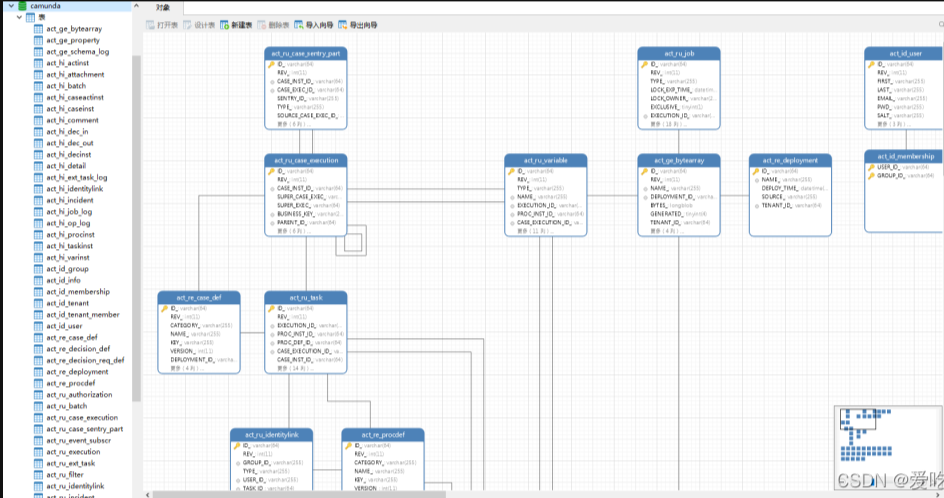Screen dimensions: 944x498
Task: Select table icon for act_hi_identitylink
Action: [39, 189]
